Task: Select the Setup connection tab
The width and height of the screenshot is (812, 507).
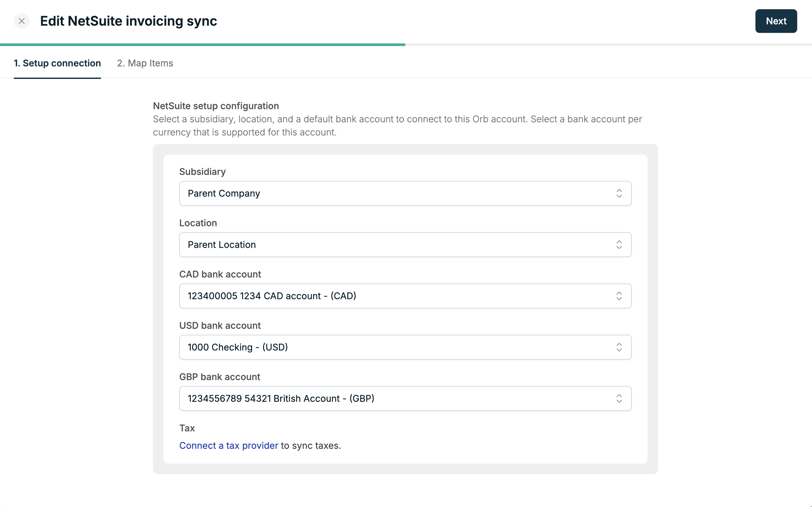Action: coord(57,63)
